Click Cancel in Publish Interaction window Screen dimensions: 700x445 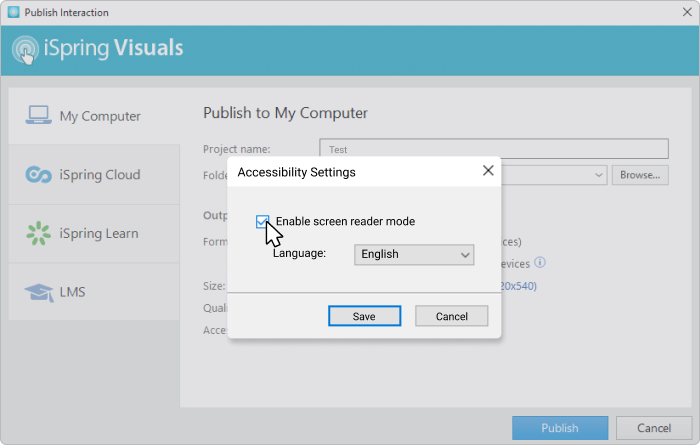(x=654, y=428)
